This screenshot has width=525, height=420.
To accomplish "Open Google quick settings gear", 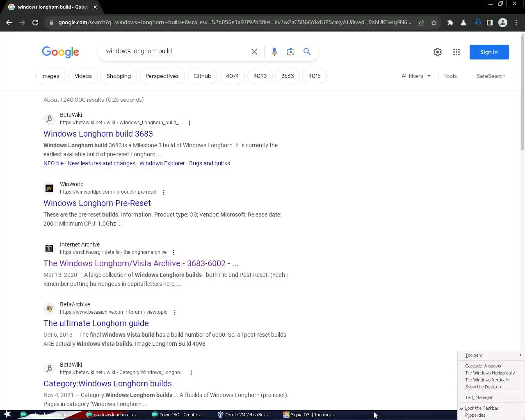I will pyautogui.click(x=438, y=52).
